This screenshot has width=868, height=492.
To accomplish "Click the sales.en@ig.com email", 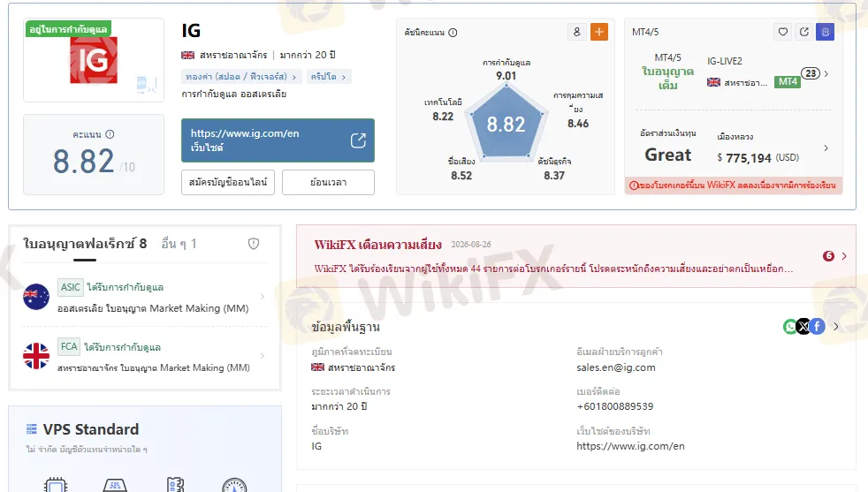I will pos(615,367).
